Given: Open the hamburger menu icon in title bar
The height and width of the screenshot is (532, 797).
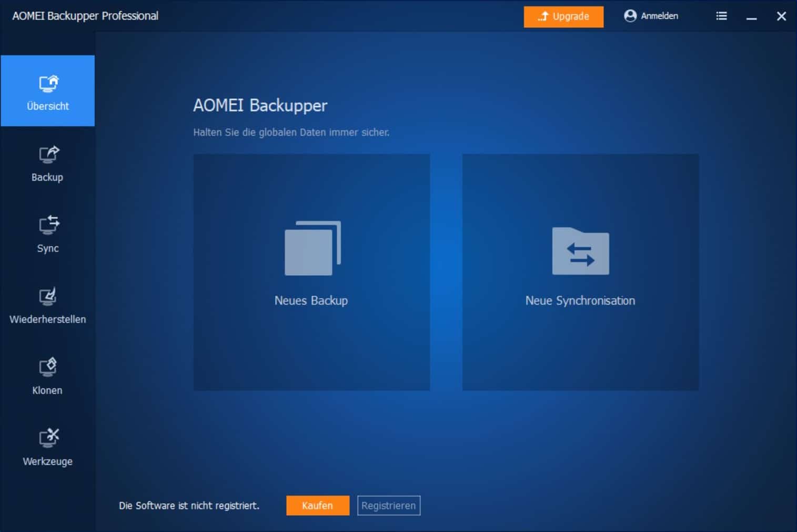Looking at the screenshot, I should [x=721, y=16].
